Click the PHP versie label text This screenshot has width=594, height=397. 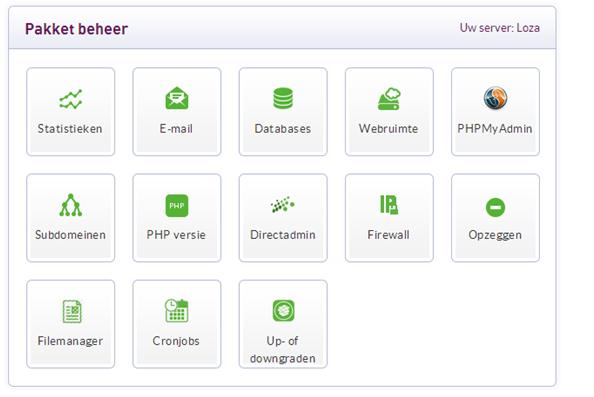click(x=176, y=235)
